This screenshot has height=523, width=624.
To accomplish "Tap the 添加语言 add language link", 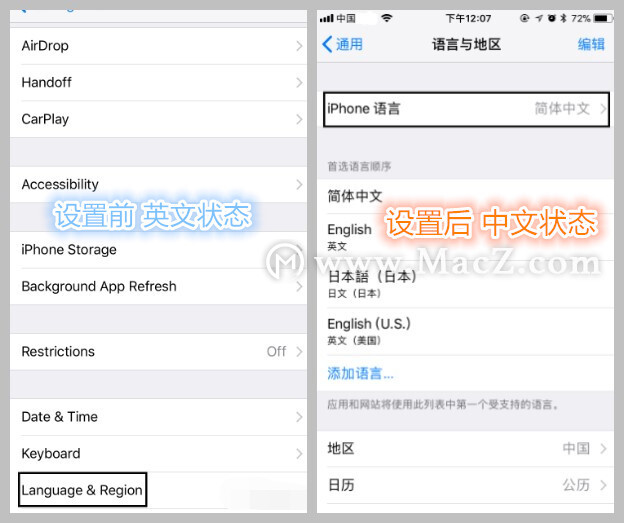I will [361, 373].
